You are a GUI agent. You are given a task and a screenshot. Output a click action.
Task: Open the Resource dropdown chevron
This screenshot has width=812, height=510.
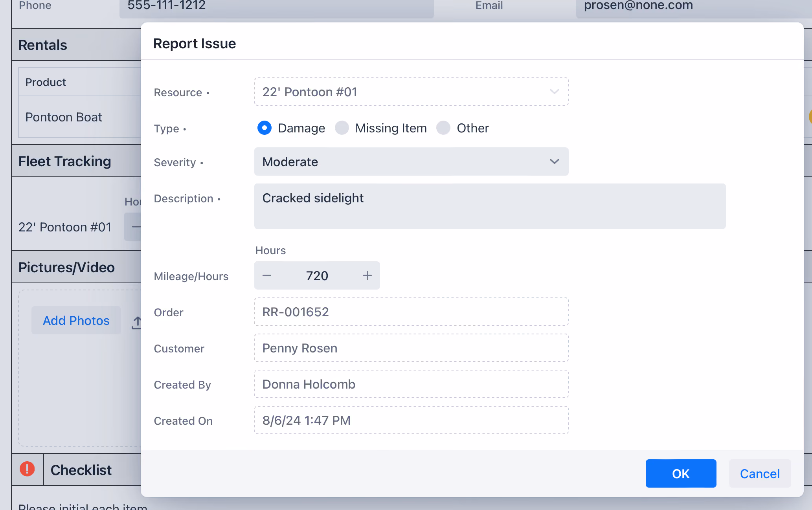554,92
